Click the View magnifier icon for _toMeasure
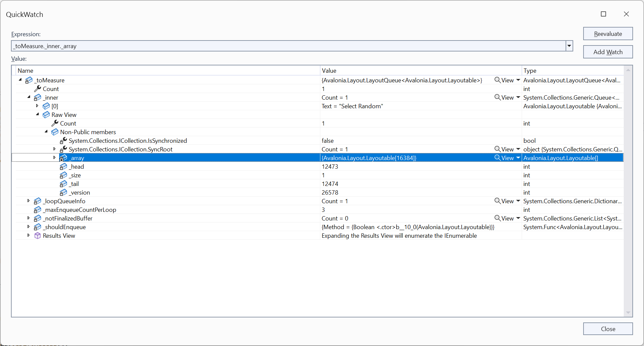The width and height of the screenshot is (644, 346). 497,80
